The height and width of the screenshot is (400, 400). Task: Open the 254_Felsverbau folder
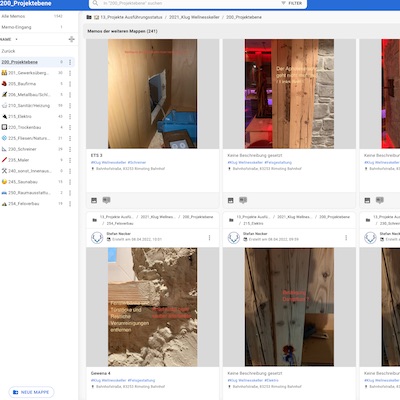23,204
